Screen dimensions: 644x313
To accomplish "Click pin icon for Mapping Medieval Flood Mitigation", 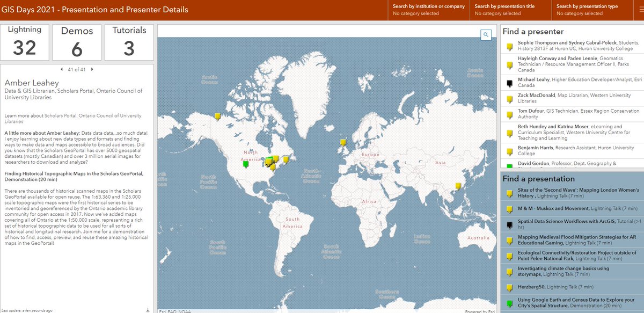I will pyautogui.click(x=510, y=240).
